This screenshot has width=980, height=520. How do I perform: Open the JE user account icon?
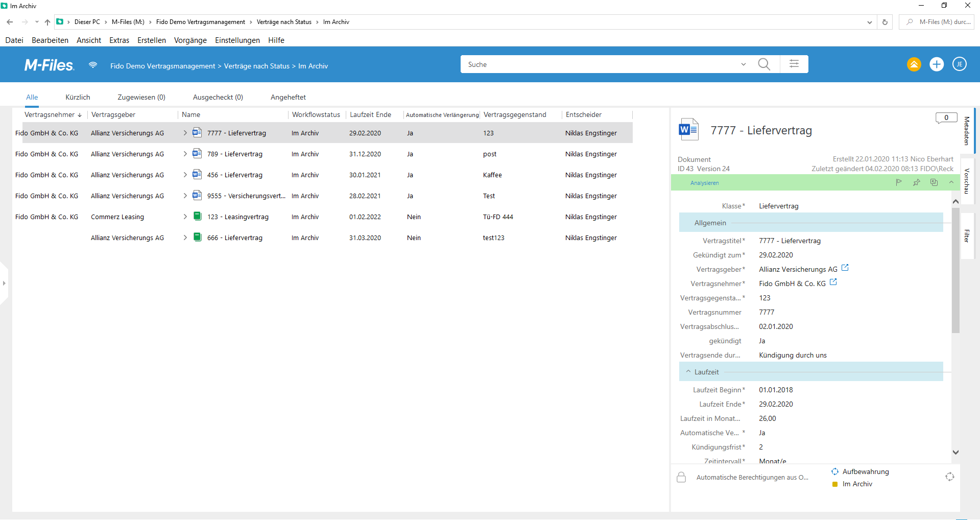(x=959, y=64)
